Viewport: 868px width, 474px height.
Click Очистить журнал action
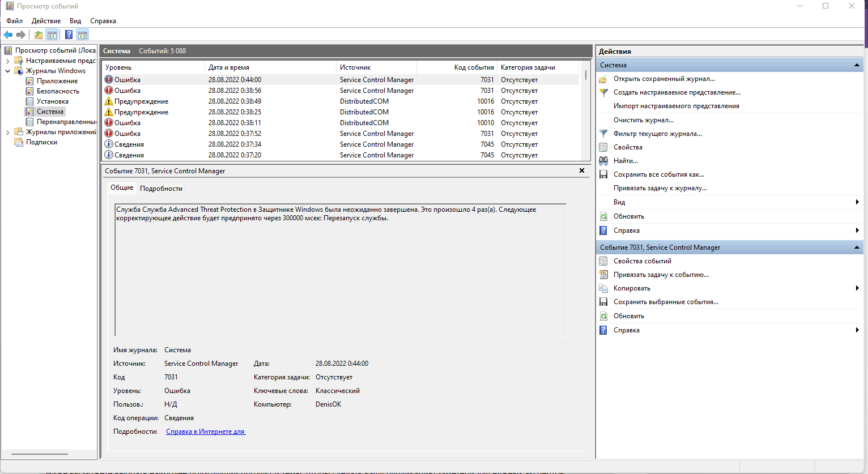pyautogui.click(x=644, y=120)
